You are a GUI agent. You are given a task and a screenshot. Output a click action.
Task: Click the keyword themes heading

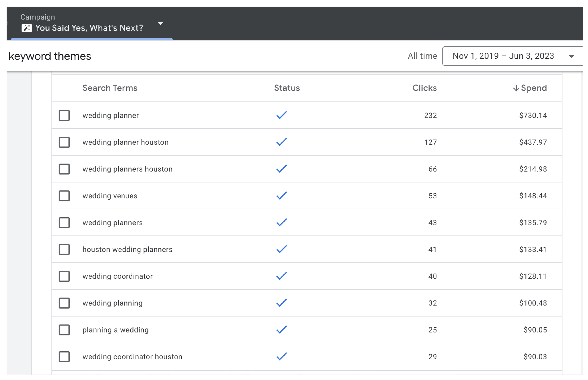(x=50, y=56)
